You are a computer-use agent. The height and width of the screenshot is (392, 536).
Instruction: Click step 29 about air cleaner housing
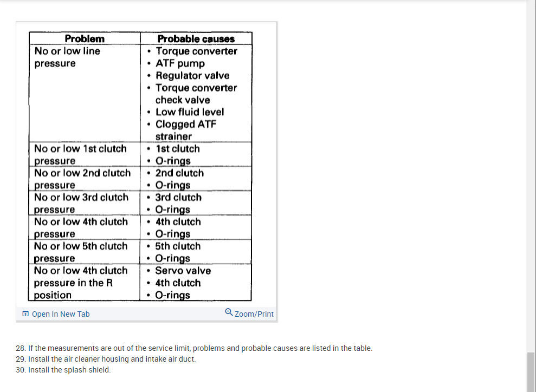tap(112, 359)
